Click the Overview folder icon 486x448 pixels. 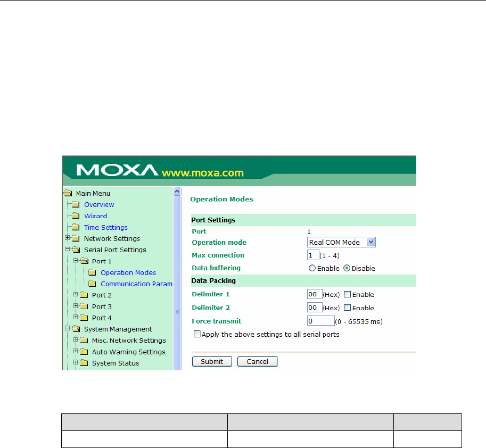pos(75,205)
